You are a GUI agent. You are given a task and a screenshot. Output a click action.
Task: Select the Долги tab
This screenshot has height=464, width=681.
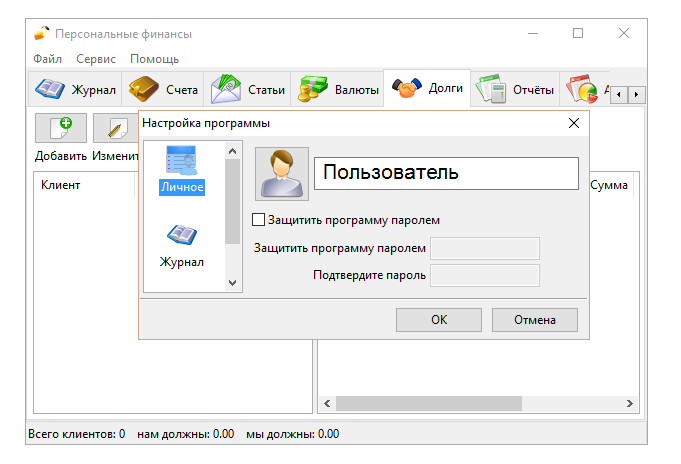(427, 88)
